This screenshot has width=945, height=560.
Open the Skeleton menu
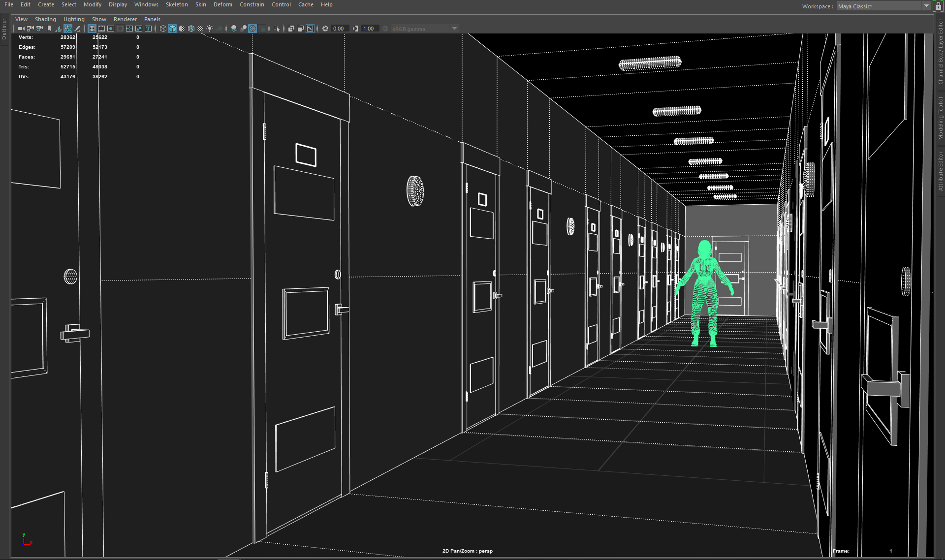pyautogui.click(x=176, y=4)
